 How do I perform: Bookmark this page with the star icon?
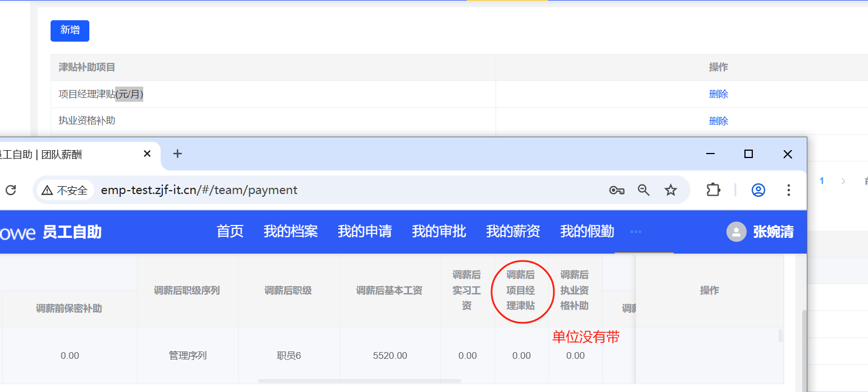(x=671, y=190)
